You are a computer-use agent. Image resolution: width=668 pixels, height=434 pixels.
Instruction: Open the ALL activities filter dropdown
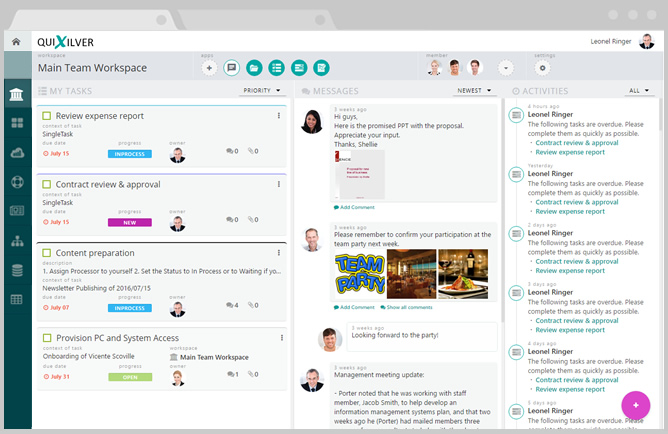pos(639,90)
